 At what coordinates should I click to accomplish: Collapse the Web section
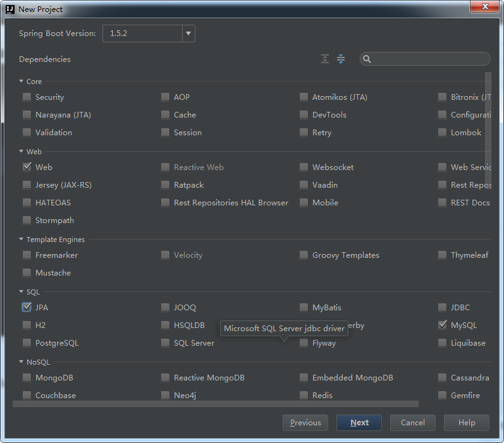[x=22, y=151]
